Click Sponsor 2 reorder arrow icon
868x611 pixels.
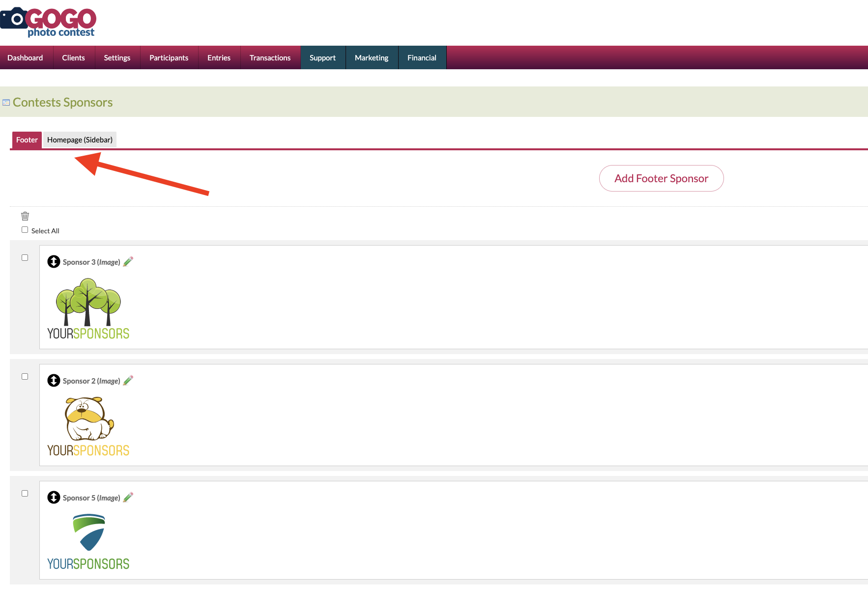pyautogui.click(x=54, y=381)
